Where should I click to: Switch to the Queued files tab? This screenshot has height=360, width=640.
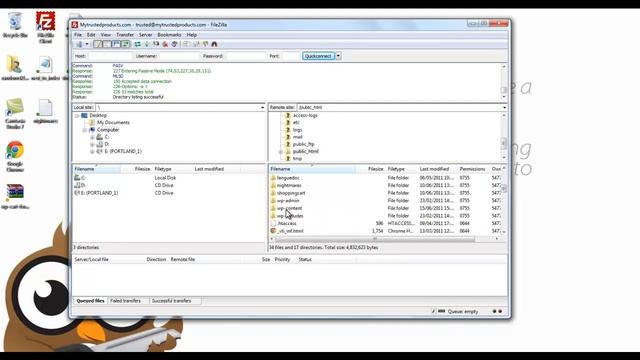point(91,301)
